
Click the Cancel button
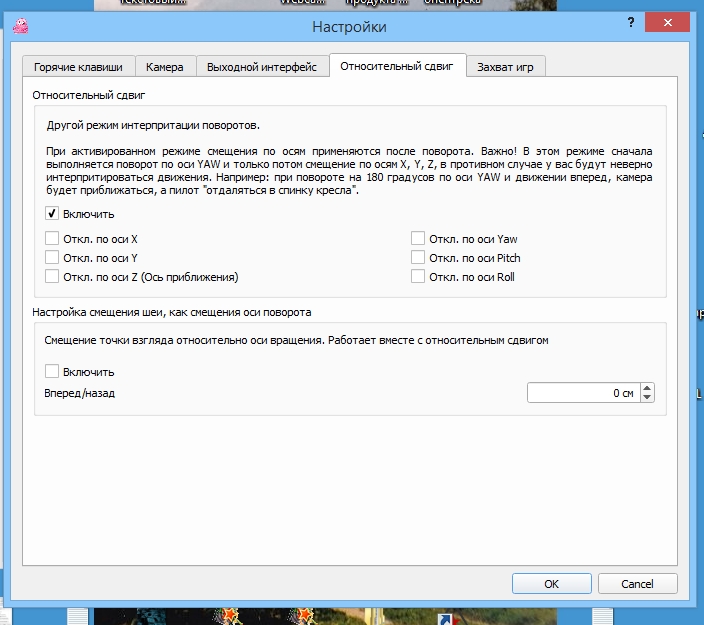click(x=638, y=584)
